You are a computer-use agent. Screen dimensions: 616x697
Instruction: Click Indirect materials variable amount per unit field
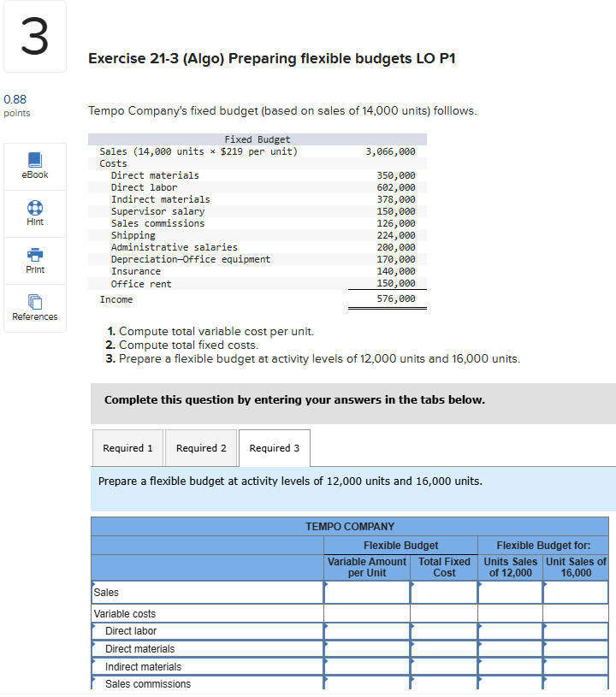(367, 667)
